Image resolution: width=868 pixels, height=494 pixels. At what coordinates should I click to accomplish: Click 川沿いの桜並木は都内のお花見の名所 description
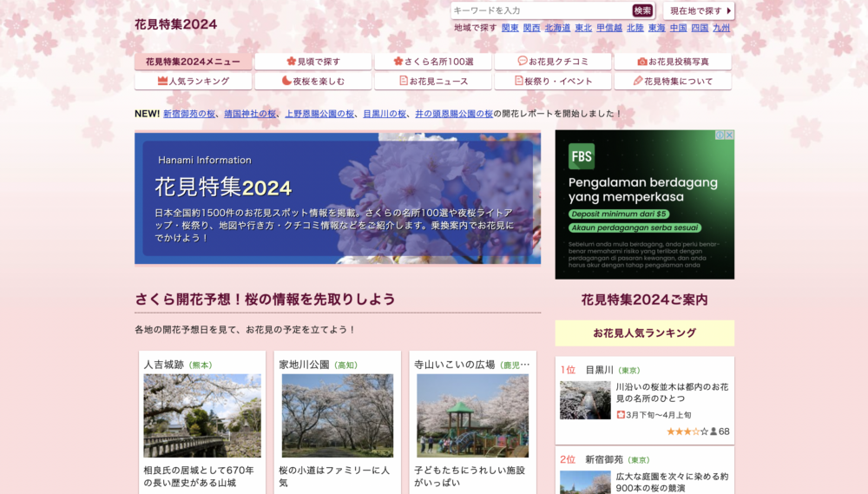coord(672,392)
